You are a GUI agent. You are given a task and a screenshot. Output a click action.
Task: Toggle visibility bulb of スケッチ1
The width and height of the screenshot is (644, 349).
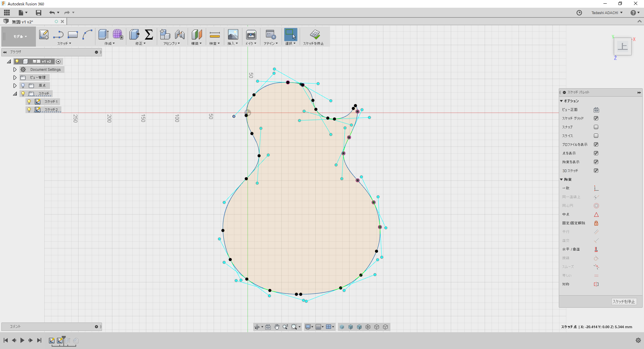coord(29,102)
